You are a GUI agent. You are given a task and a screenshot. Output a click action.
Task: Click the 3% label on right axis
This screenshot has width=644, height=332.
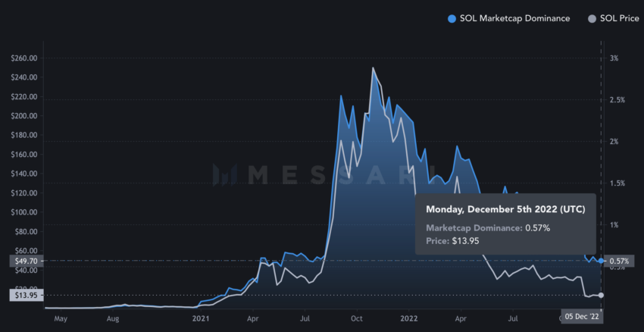coord(614,58)
